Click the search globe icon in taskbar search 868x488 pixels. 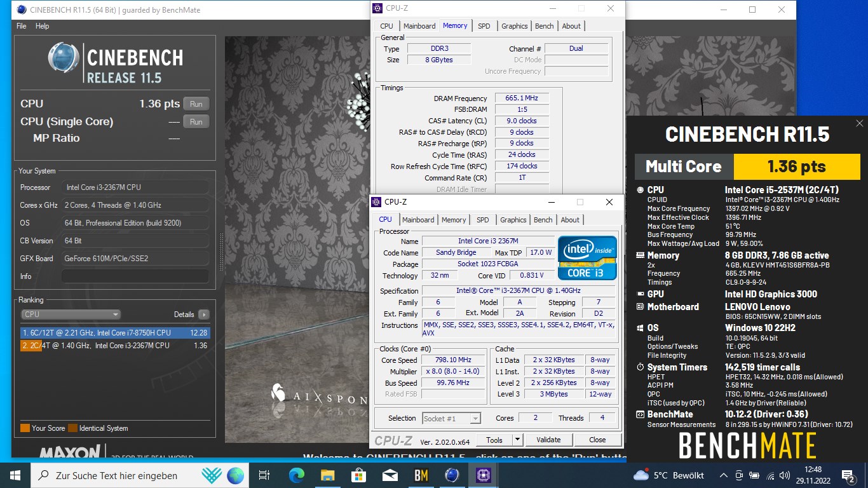(235, 475)
